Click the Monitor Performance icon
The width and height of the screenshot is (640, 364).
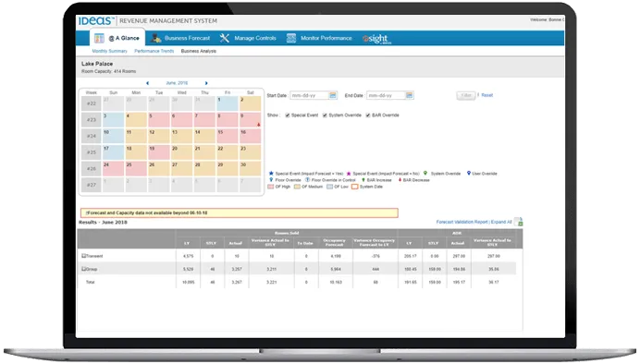291,38
